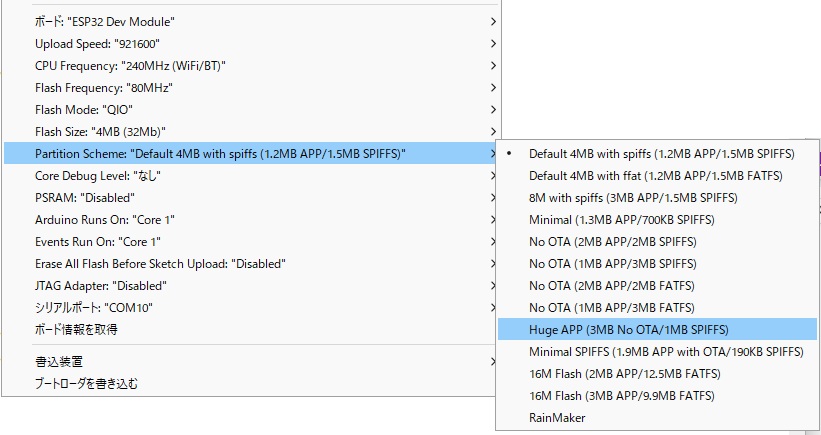
Task: Choose Default 4MB with ffat partition scheme
Action: [x=657, y=175]
